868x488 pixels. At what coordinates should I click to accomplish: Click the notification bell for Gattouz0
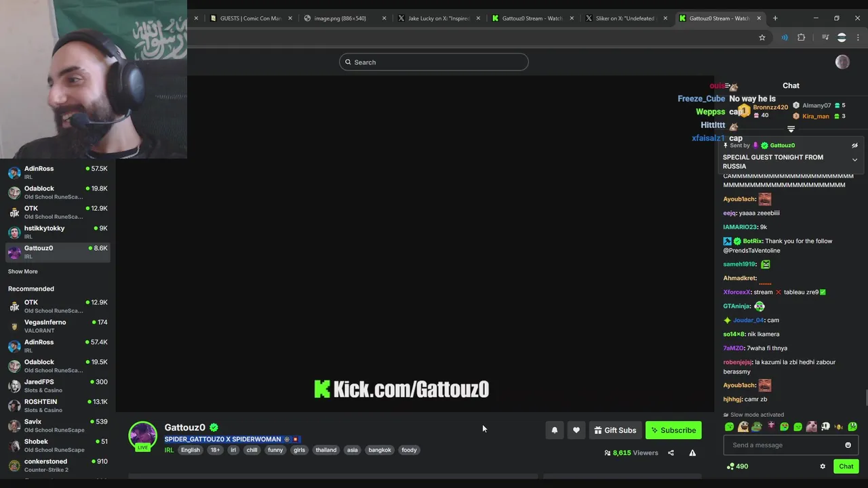tap(555, 430)
